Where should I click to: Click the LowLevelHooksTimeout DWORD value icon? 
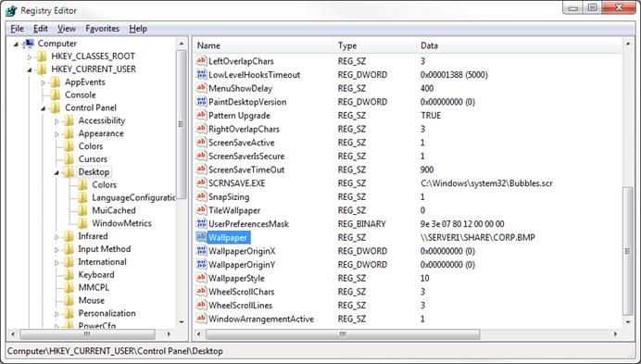click(x=201, y=74)
